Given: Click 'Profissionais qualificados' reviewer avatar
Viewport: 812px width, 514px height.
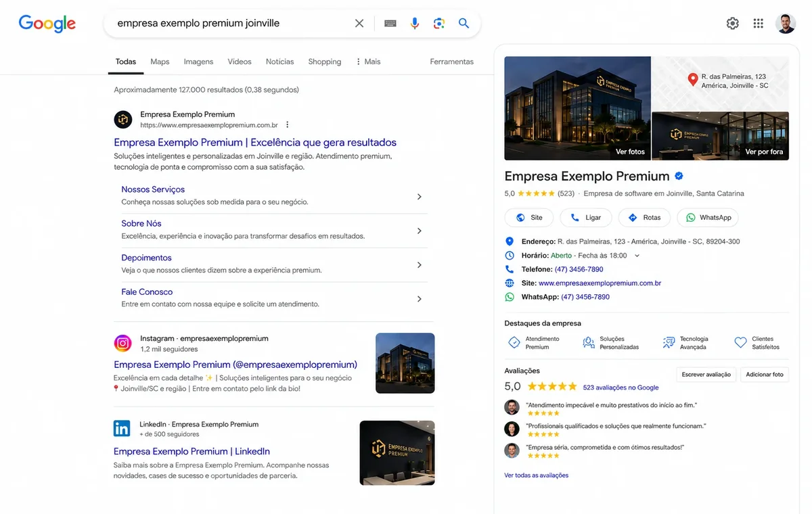Looking at the screenshot, I should (x=512, y=429).
